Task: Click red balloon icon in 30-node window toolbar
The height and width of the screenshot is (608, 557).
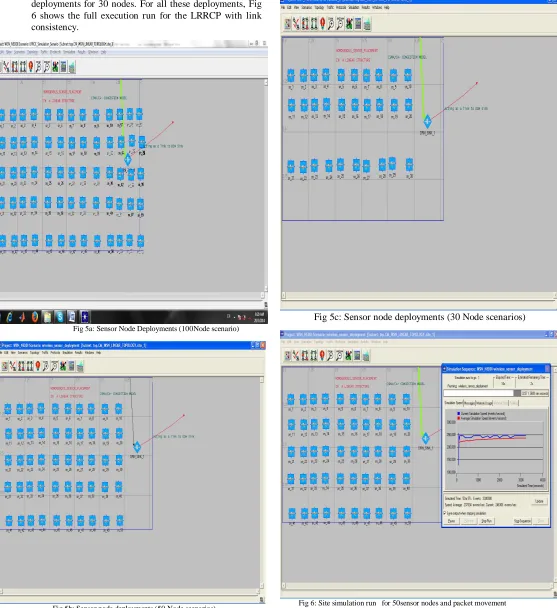Action: 322,24
